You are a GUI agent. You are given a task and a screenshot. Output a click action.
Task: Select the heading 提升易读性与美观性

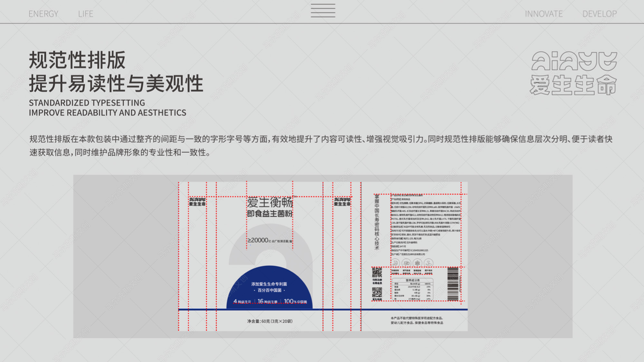pyautogui.click(x=116, y=84)
